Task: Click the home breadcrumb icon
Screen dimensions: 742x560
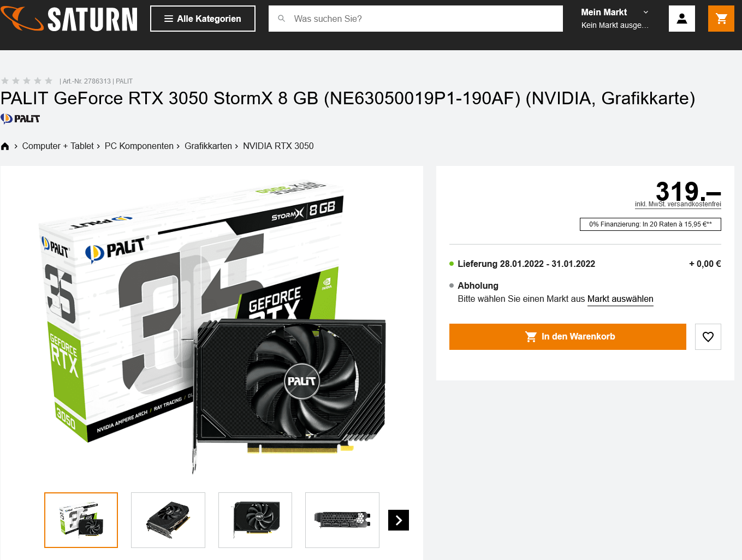Action: coord(5,146)
